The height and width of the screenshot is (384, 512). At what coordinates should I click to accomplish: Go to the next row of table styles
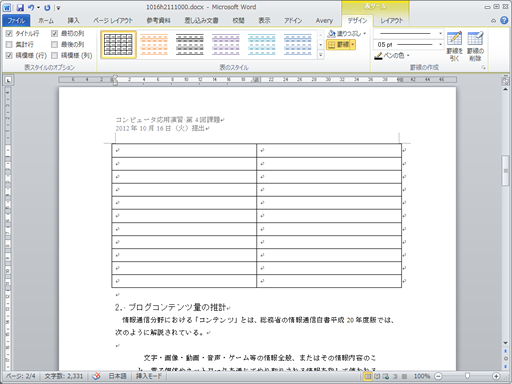coord(321,45)
